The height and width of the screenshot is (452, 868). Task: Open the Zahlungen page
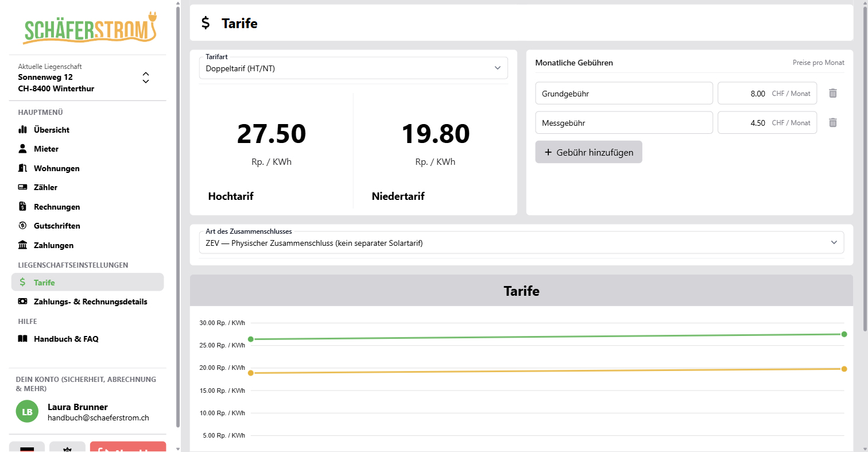(x=87, y=245)
